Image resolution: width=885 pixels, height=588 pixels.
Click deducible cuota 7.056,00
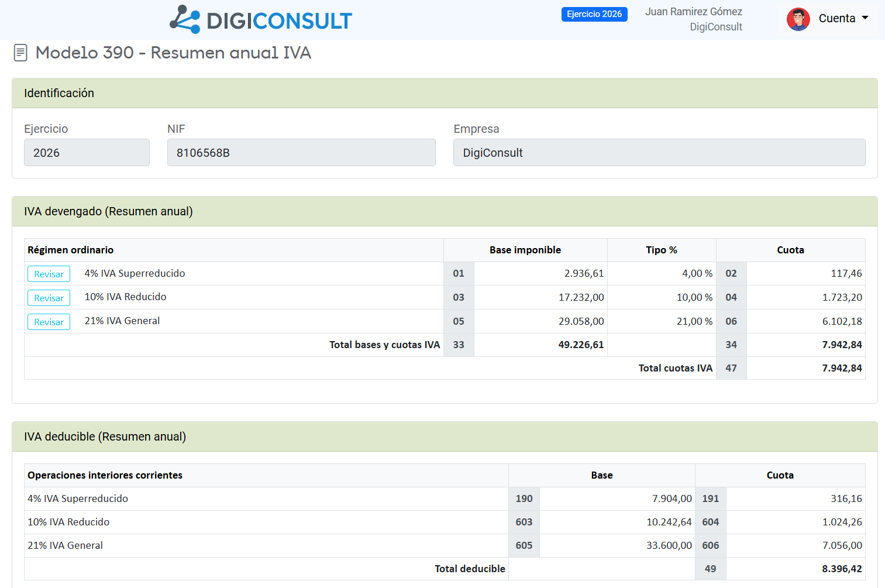(x=842, y=545)
